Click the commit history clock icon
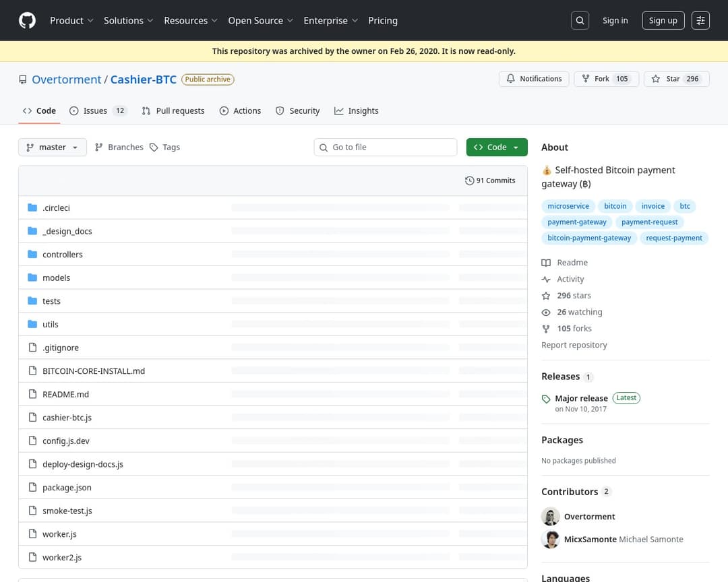Viewport: 728px width, 582px height. [469, 181]
